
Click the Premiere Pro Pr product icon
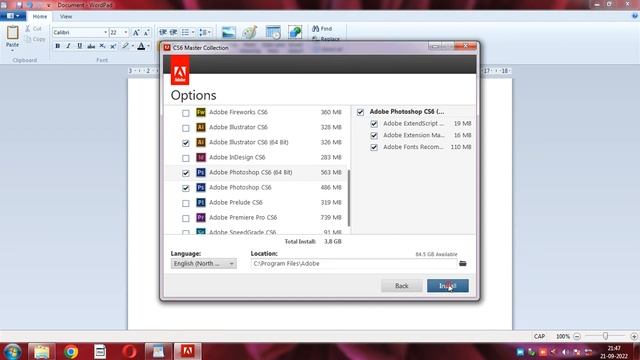point(200,217)
